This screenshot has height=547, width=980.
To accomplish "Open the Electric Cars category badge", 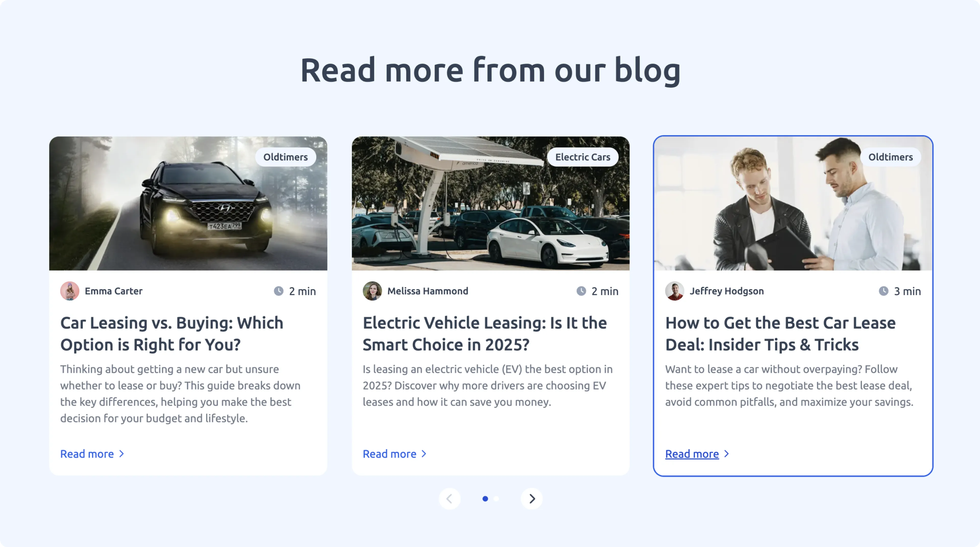I will pyautogui.click(x=583, y=157).
